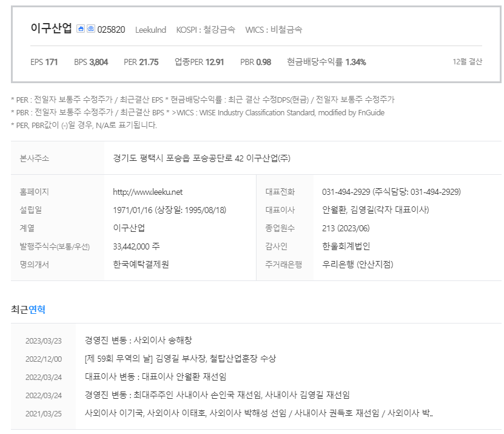Click the 한국예탁결제원 value
The width and height of the screenshot is (504, 434).
pyautogui.click(x=141, y=265)
